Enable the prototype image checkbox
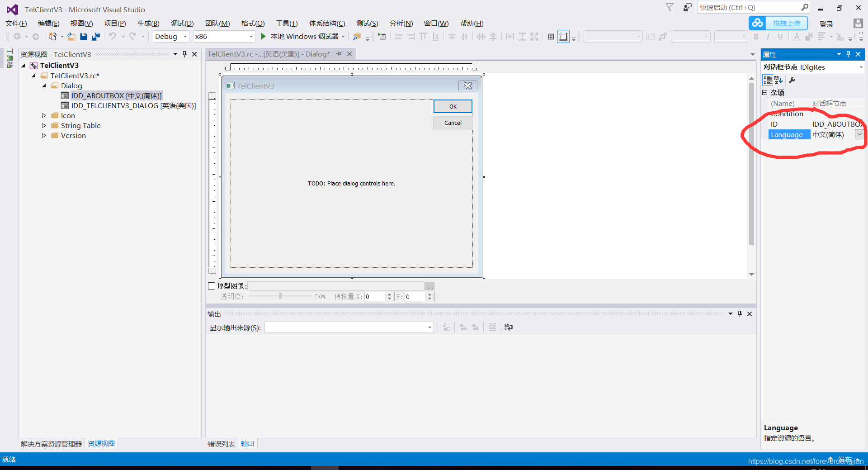This screenshot has height=470, width=868. point(212,286)
